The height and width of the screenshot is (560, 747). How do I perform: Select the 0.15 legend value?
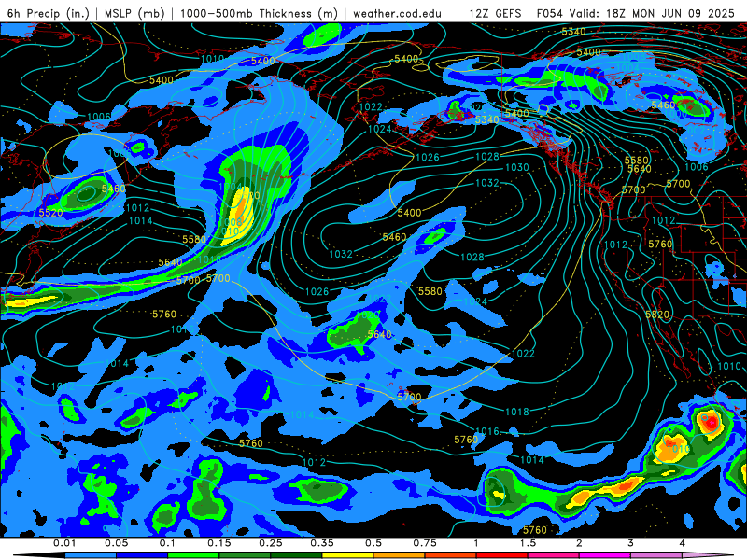(219, 543)
